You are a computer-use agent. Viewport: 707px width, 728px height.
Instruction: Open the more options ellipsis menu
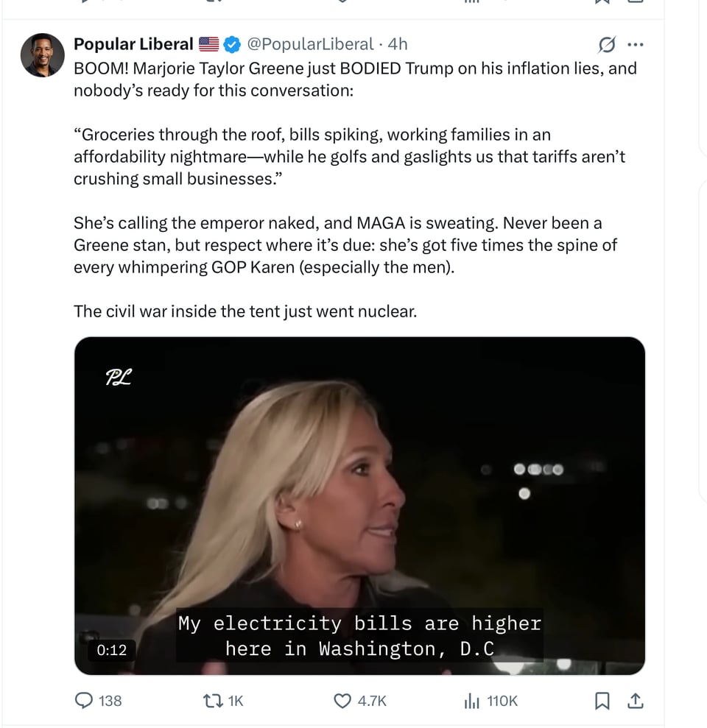point(635,44)
